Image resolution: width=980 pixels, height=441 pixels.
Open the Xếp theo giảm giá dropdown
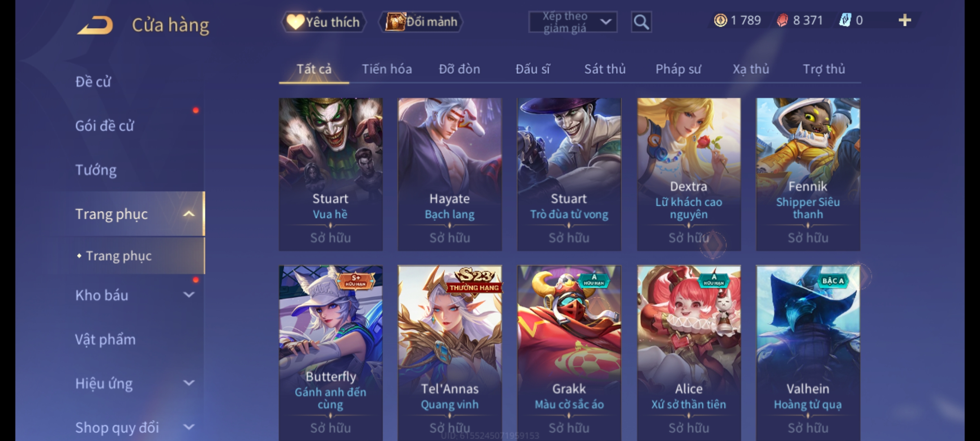pyautogui.click(x=572, y=22)
